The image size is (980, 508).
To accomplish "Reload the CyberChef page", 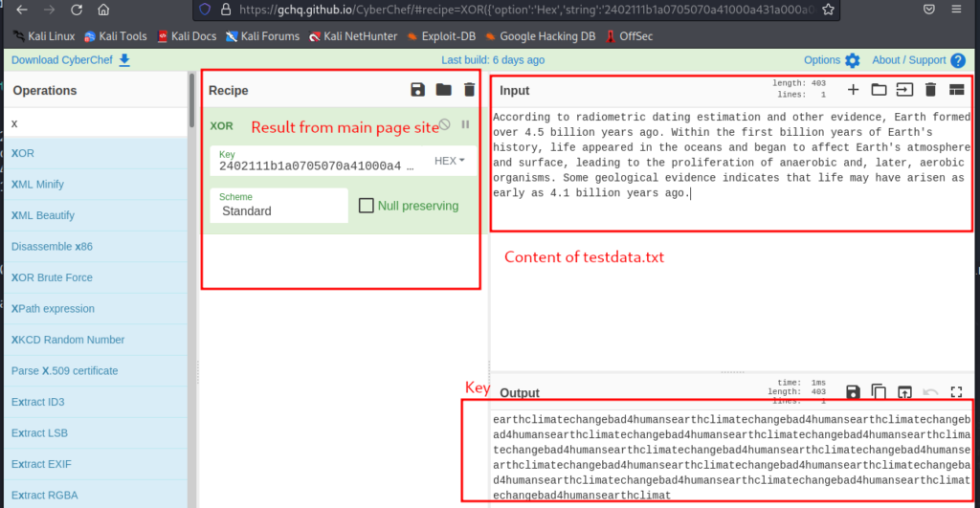I will pos(77,10).
